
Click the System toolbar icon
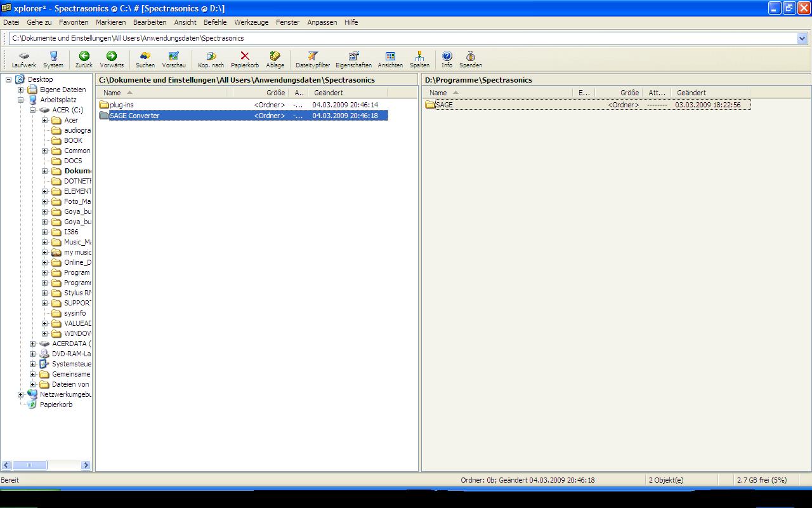coord(53,60)
